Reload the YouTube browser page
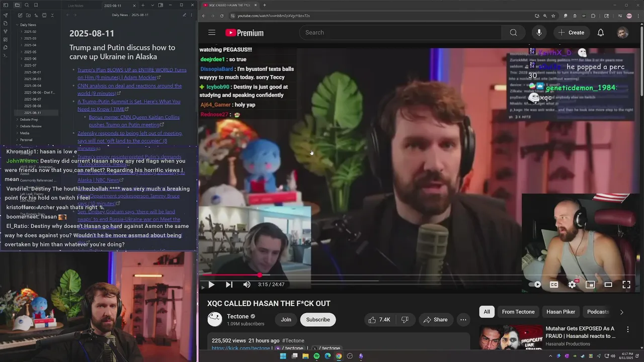Screen dimensions: 644x362 tap(222, 16)
